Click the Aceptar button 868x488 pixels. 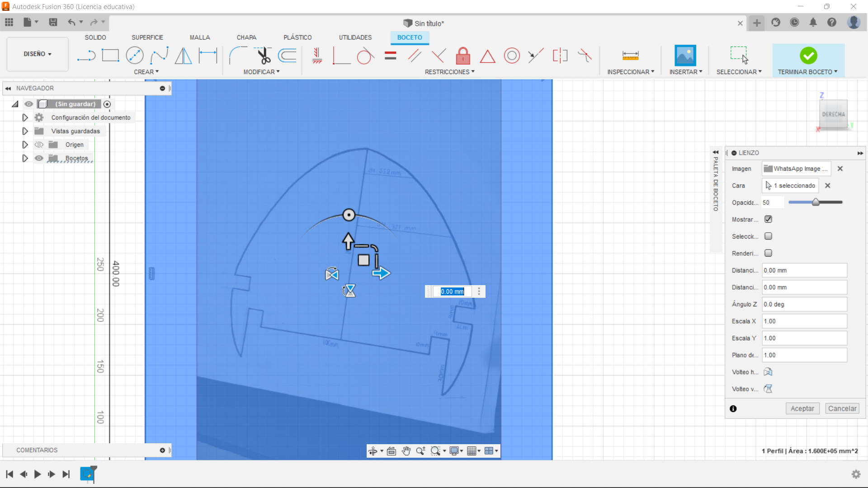click(802, 408)
